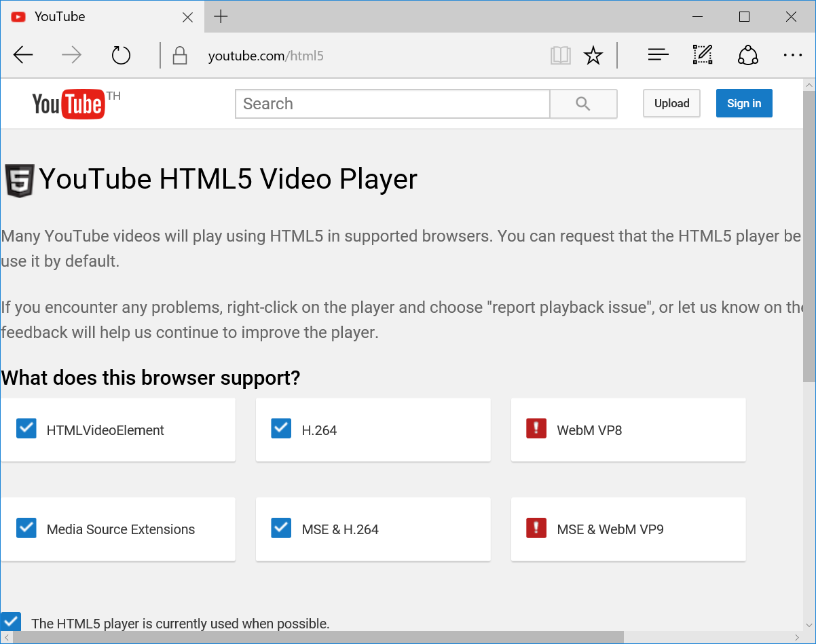Click the WebM VP8 red warning icon
This screenshot has height=644, width=816.
(x=536, y=428)
